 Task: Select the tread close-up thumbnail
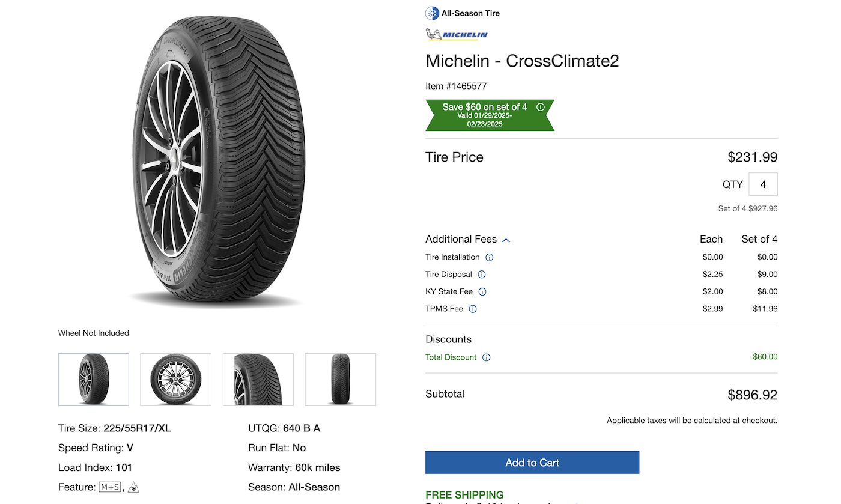click(258, 379)
